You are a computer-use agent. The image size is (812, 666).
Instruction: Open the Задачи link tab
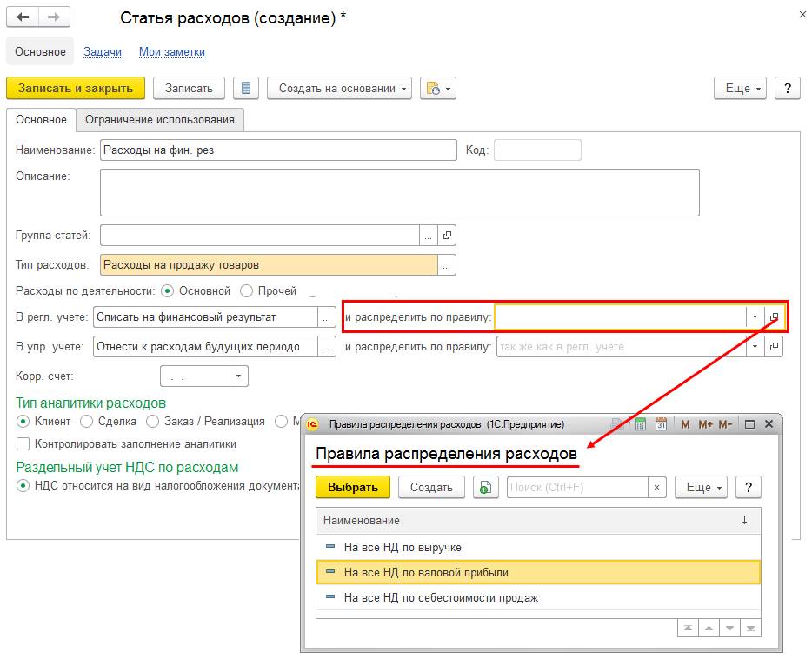click(103, 52)
